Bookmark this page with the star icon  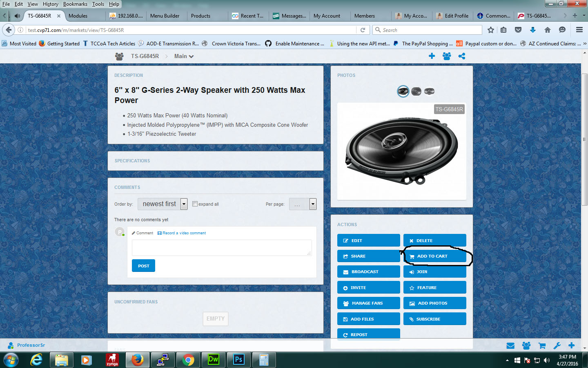coord(491,30)
